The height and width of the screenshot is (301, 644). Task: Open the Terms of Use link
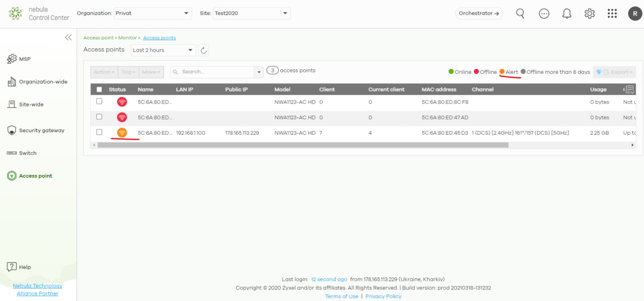[342, 296]
